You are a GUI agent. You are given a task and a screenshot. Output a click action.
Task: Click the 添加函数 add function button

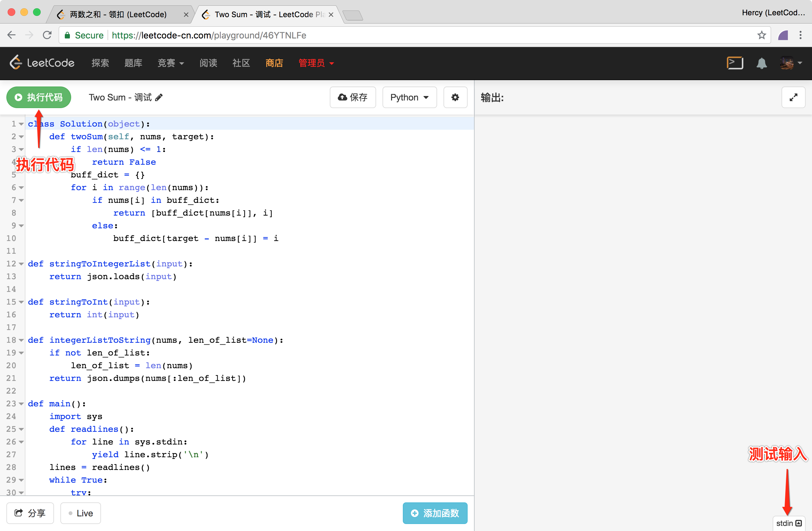(435, 513)
